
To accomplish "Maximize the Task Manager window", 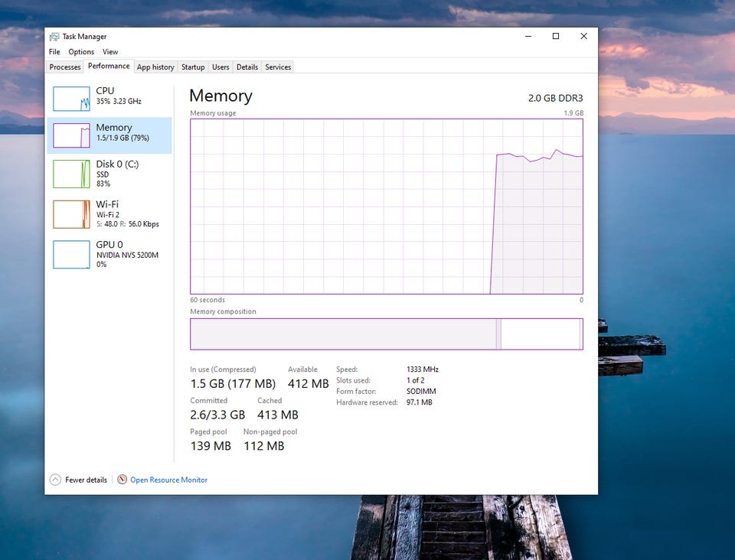I will (x=556, y=36).
